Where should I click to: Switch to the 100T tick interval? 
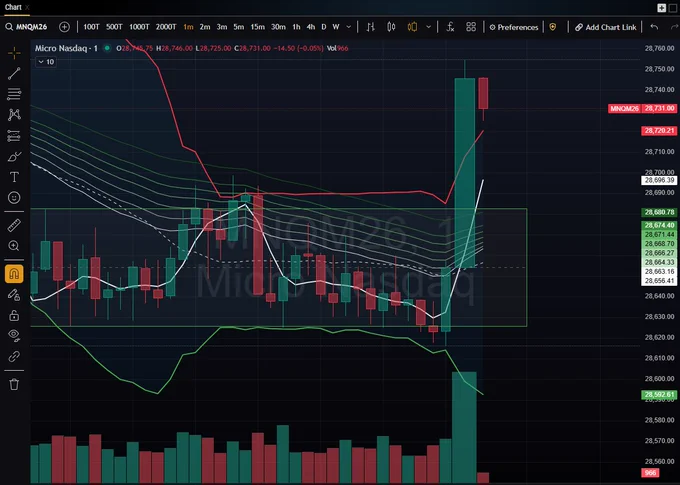point(91,27)
